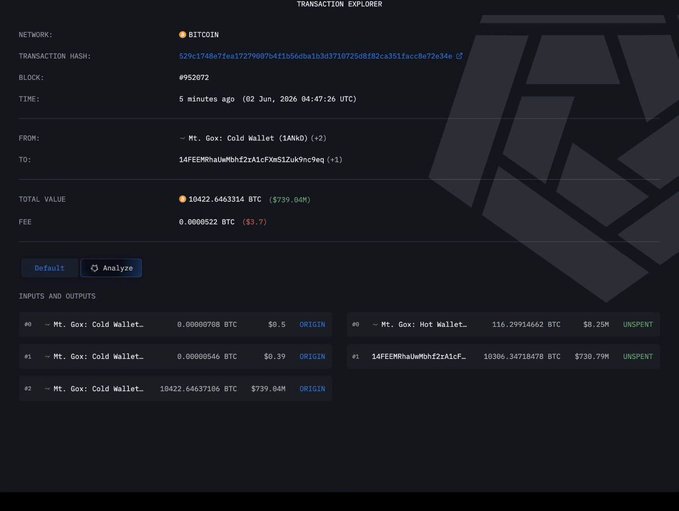Open input #1 Mt. Gox: Cold Wallet
679x511 pixels.
[98, 356]
